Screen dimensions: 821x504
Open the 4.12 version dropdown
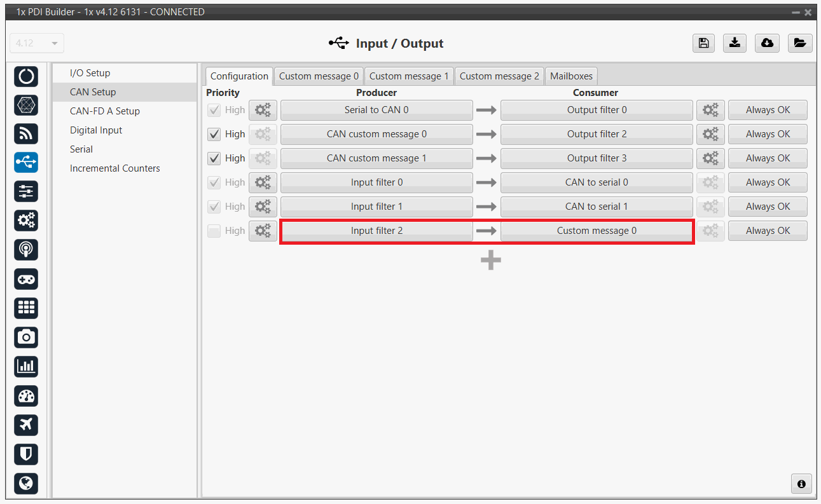tap(37, 43)
